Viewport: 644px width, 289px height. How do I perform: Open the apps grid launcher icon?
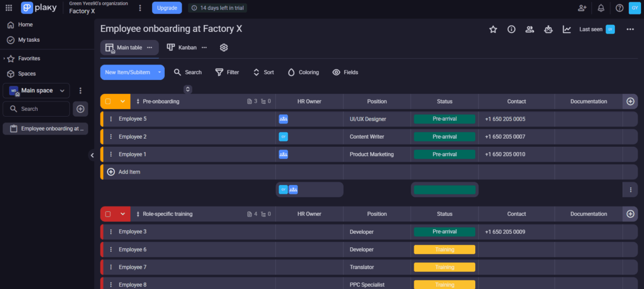click(x=9, y=8)
